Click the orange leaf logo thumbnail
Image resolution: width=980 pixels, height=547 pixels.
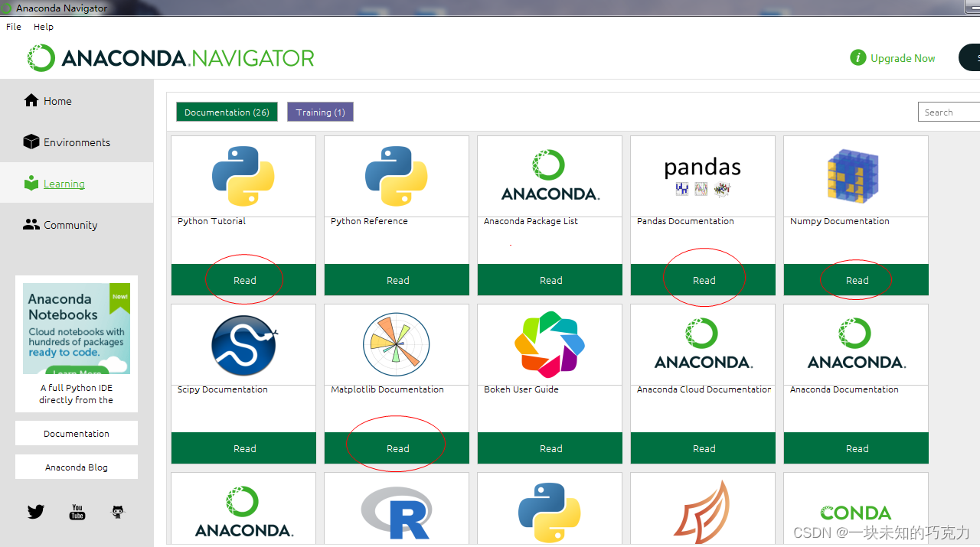(x=701, y=513)
